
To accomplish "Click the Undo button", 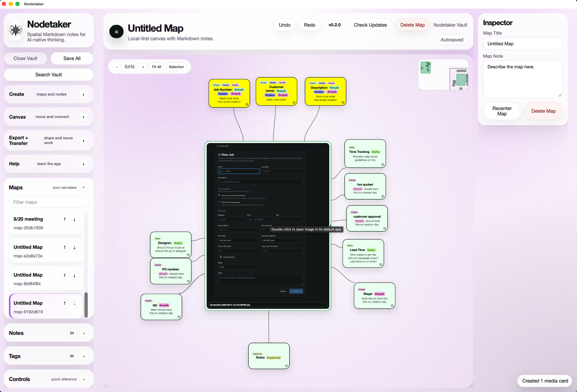I will [x=285, y=25].
